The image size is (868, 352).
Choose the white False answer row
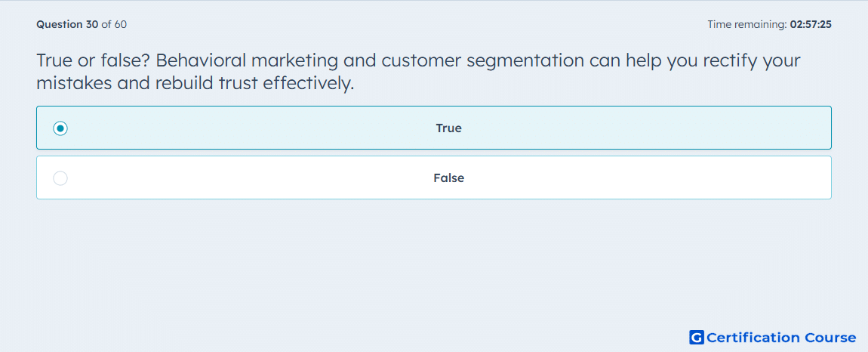[x=434, y=178]
